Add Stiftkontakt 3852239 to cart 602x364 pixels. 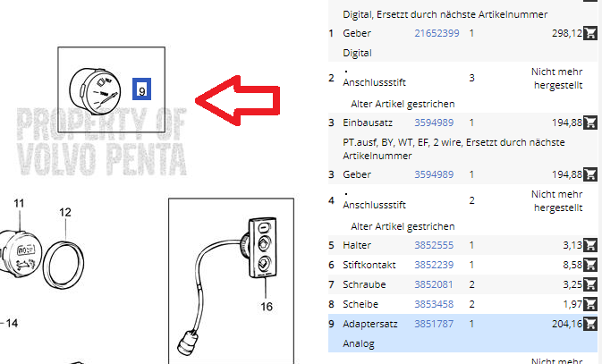coord(590,265)
